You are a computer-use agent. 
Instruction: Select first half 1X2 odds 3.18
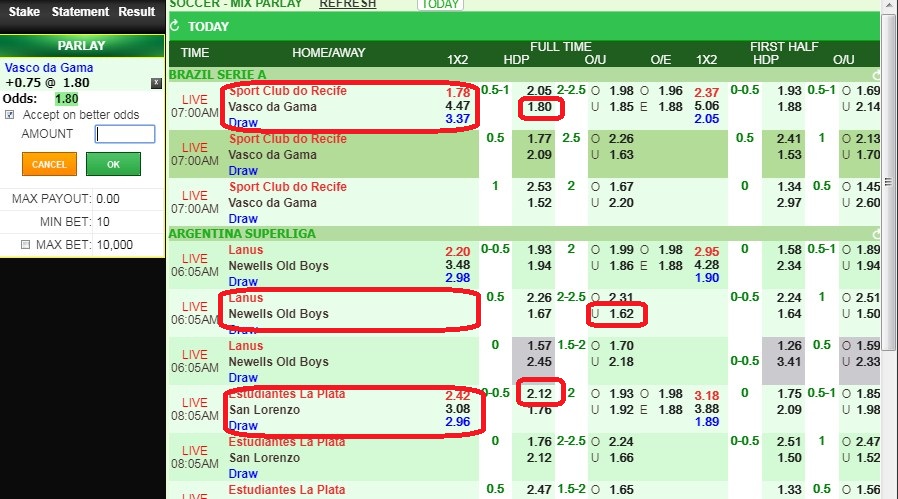706,396
